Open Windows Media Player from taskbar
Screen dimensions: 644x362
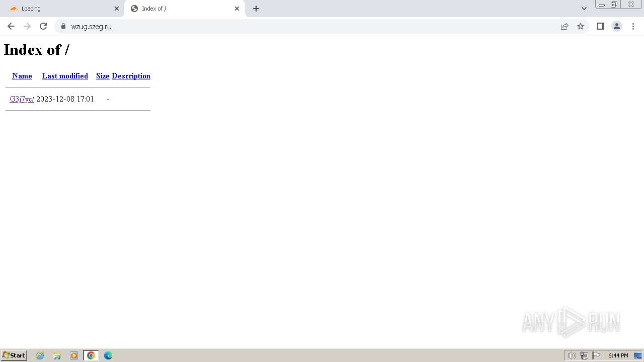(74, 355)
